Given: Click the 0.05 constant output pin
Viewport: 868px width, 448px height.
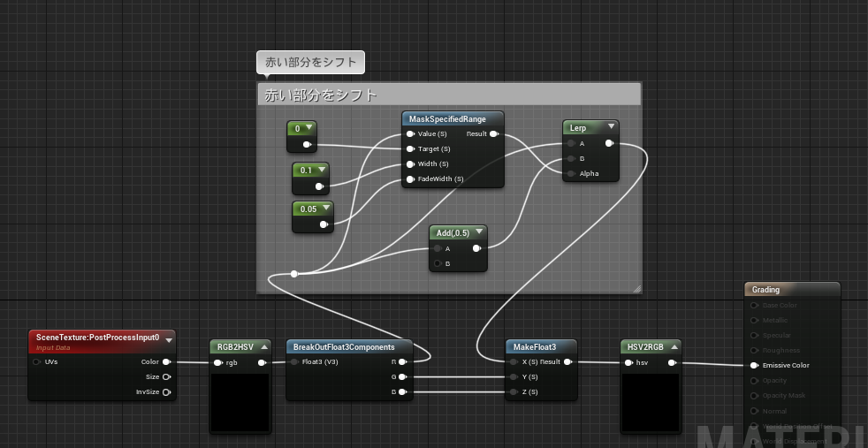Looking at the screenshot, I should [324, 224].
